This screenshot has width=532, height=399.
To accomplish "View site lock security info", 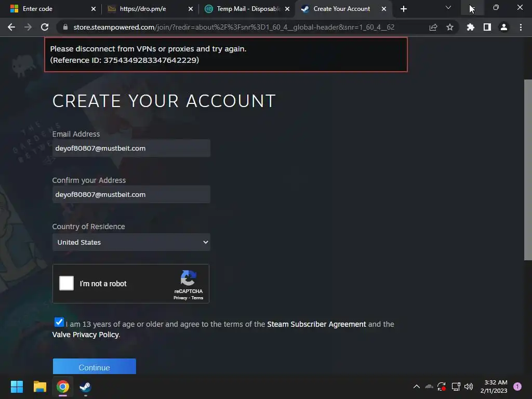I will 65,27.
